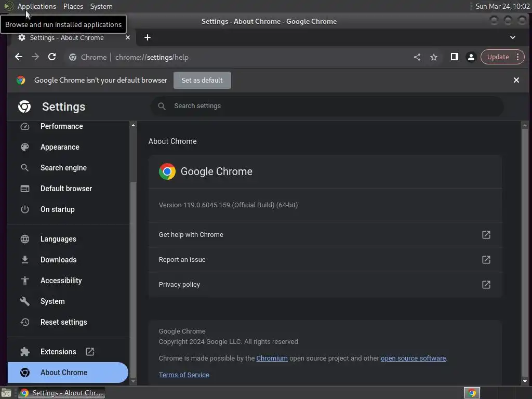Dismiss the default browser notification bar
Image resolution: width=532 pixels, height=399 pixels.
(x=516, y=80)
